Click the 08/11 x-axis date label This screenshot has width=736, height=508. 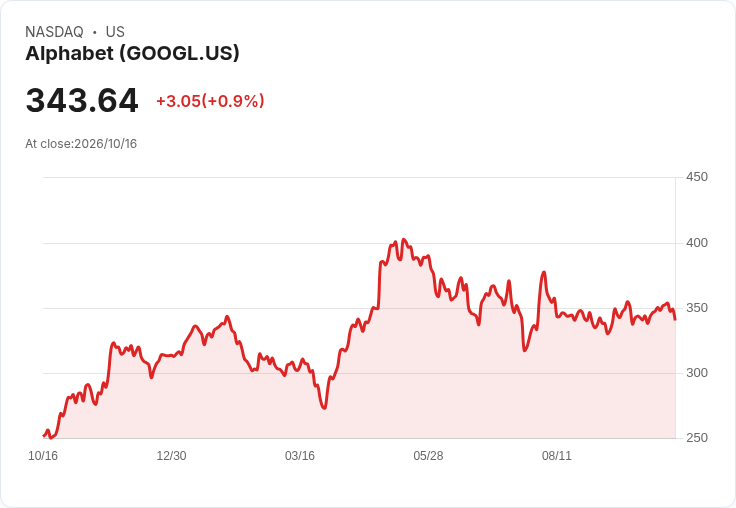[557, 456]
